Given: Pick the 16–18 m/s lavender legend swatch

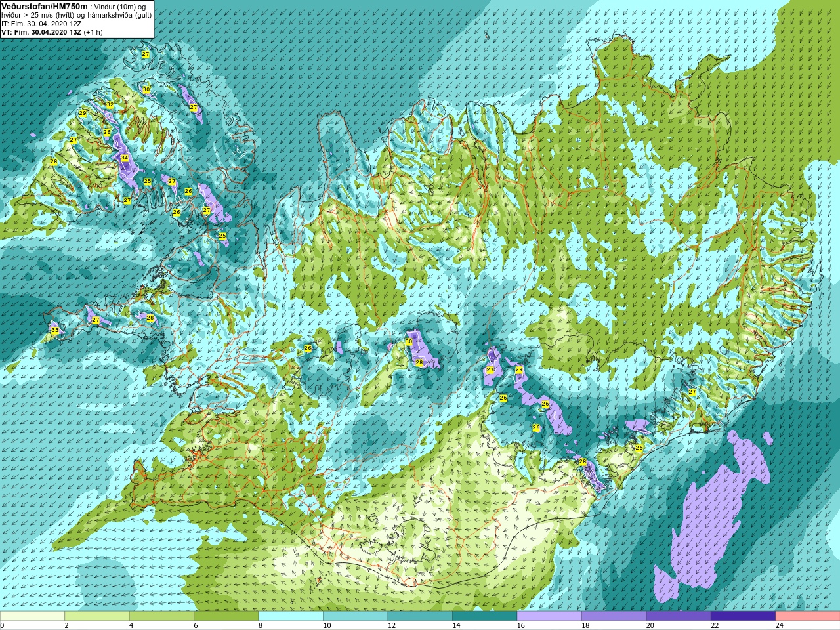Looking at the screenshot, I should pyautogui.click(x=549, y=616).
